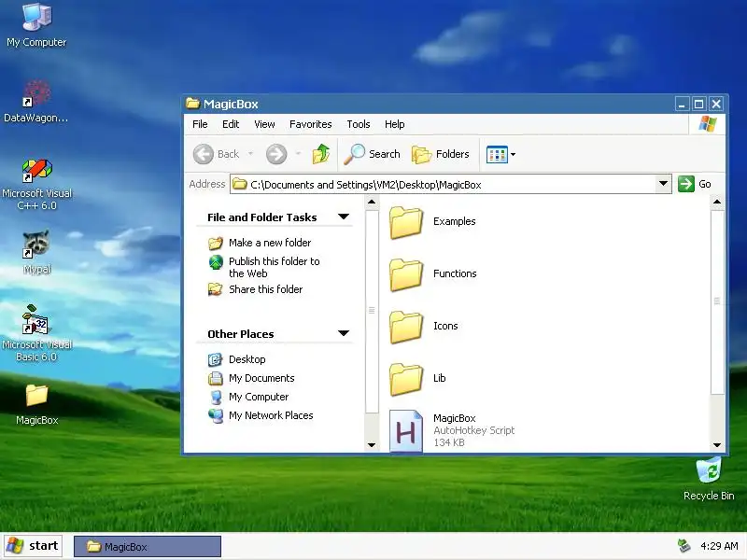Click the share folder icon
Viewport: 747px width, 560px height.
216,289
